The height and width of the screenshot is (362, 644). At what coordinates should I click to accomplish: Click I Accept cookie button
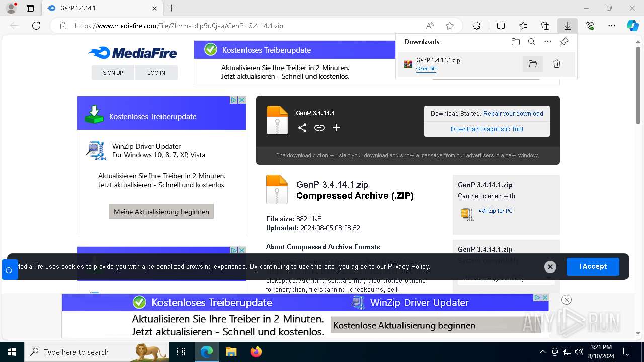(x=593, y=266)
